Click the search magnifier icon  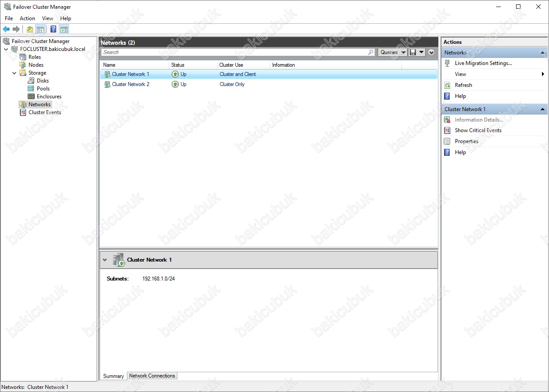click(371, 52)
